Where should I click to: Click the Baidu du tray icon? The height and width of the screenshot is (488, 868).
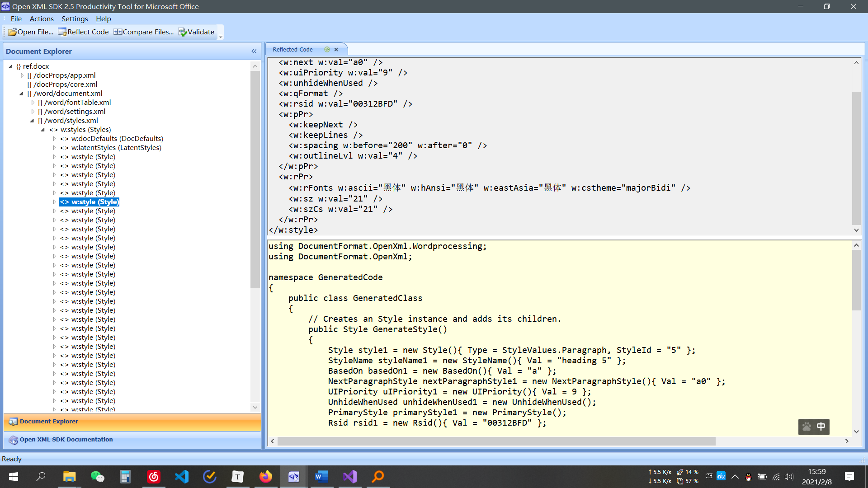click(721, 476)
